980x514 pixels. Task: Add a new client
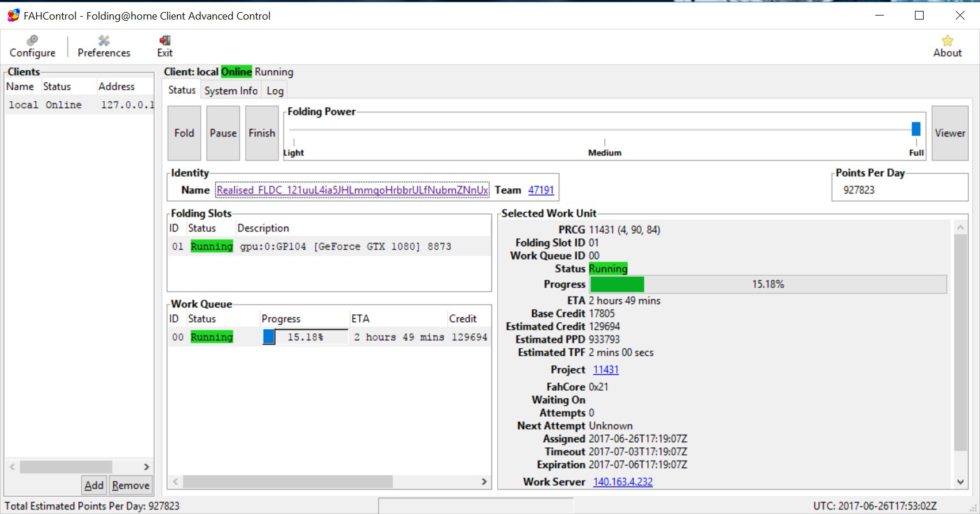pos(94,485)
